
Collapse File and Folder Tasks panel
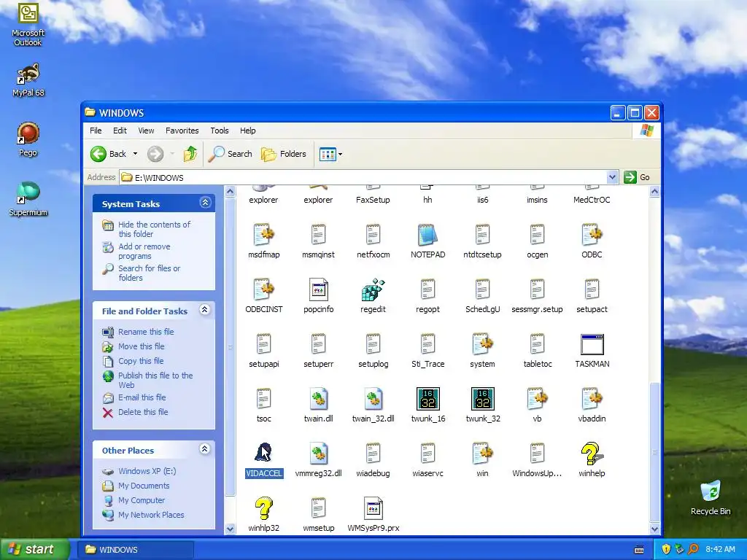click(205, 310)
